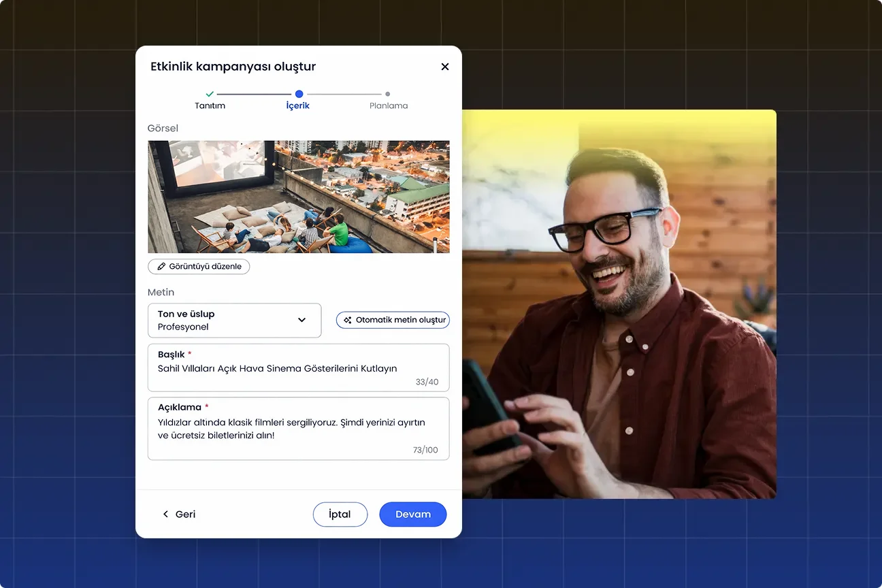Focus the Açıklama text field
The width and height of the screenshot is (882, 588).
click(x=298, y=429)
